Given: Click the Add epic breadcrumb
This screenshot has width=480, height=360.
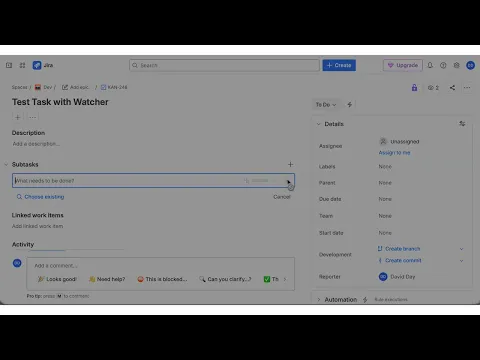Looking at the screenshot, I should (76, 87).
